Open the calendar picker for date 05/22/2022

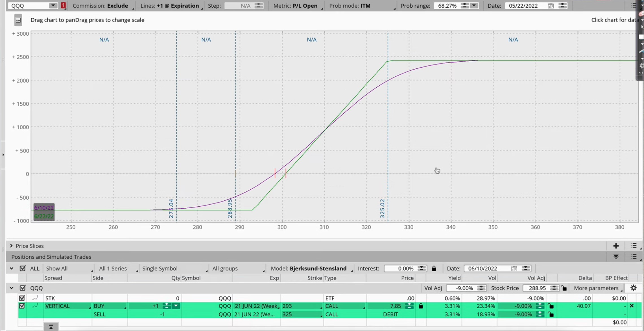[551, 6]
